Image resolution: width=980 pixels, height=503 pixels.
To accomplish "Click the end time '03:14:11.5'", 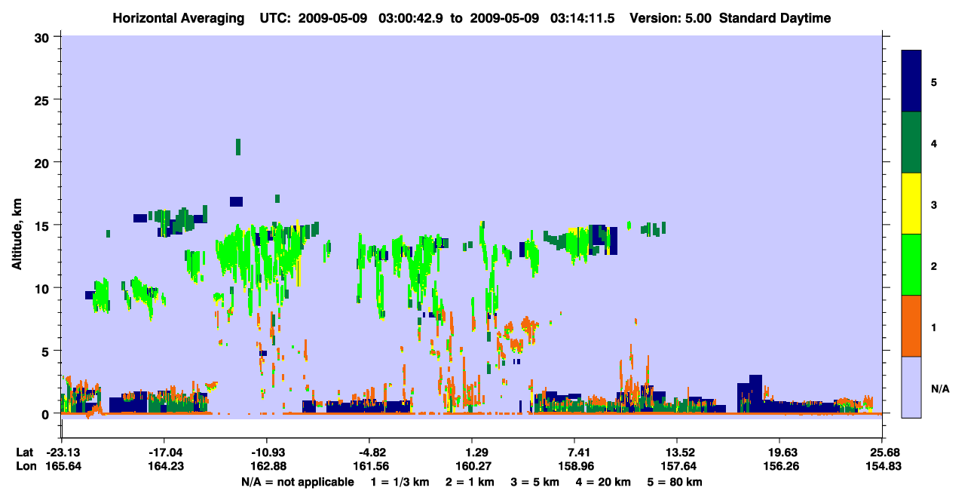I will pos(583,18).
